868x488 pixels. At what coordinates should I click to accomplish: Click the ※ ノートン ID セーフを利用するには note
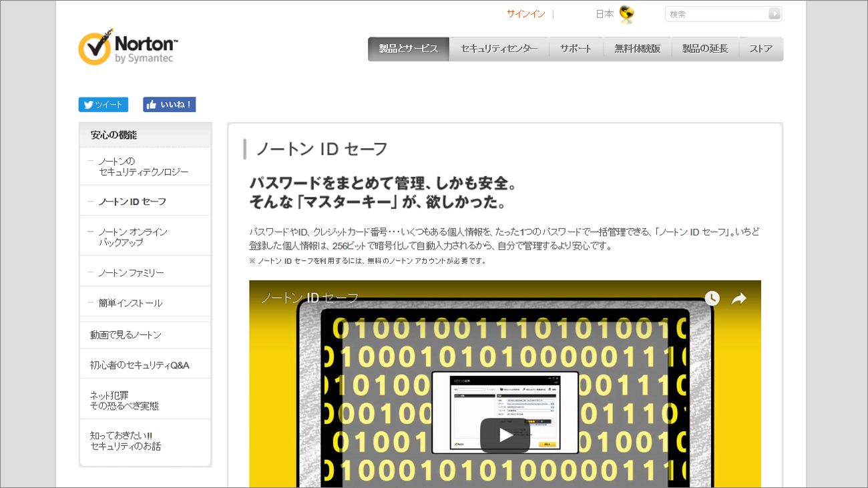click(368, 260)
